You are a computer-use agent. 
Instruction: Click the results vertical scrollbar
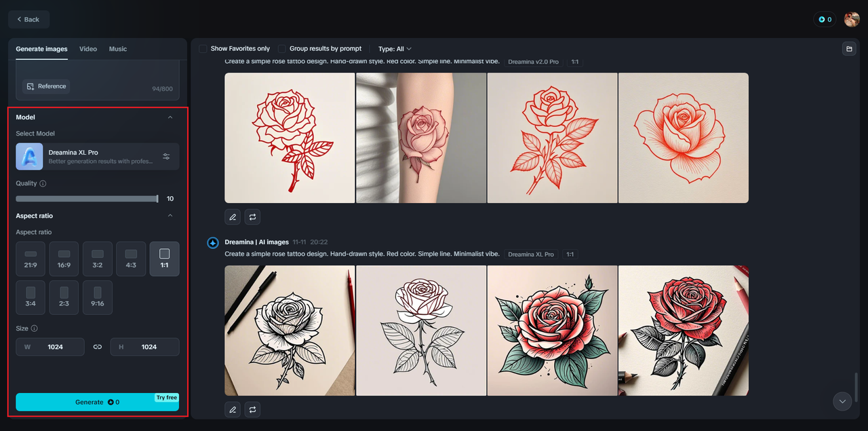tap(856, 387)
